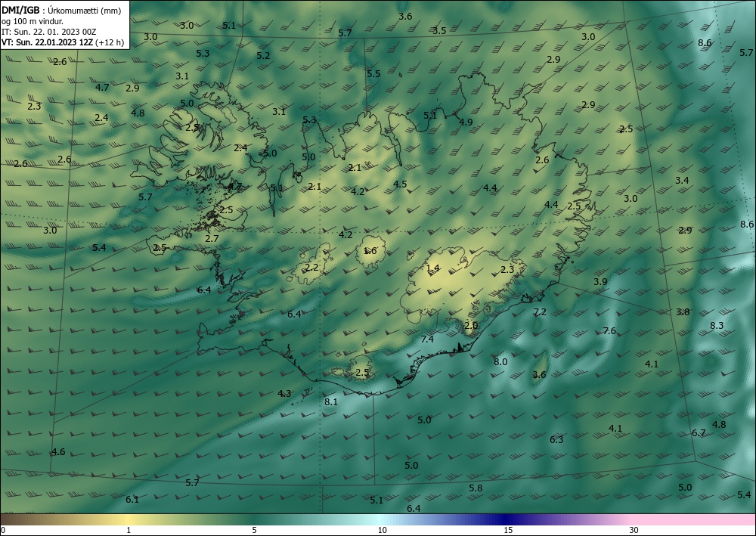
Task: Click the map value "3.8" at the eastern boundary
Action: (683, 312)
